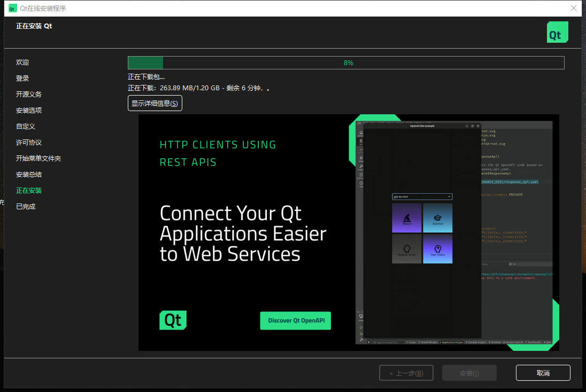Image resolution: width=586 pixels, height=392 pixels.
Task: Click the 正在下载包... status text
Action: tap(146, 77)
